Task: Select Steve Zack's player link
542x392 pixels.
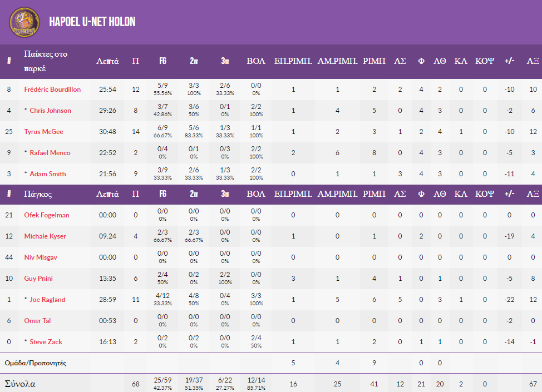Action: [46, 342]
